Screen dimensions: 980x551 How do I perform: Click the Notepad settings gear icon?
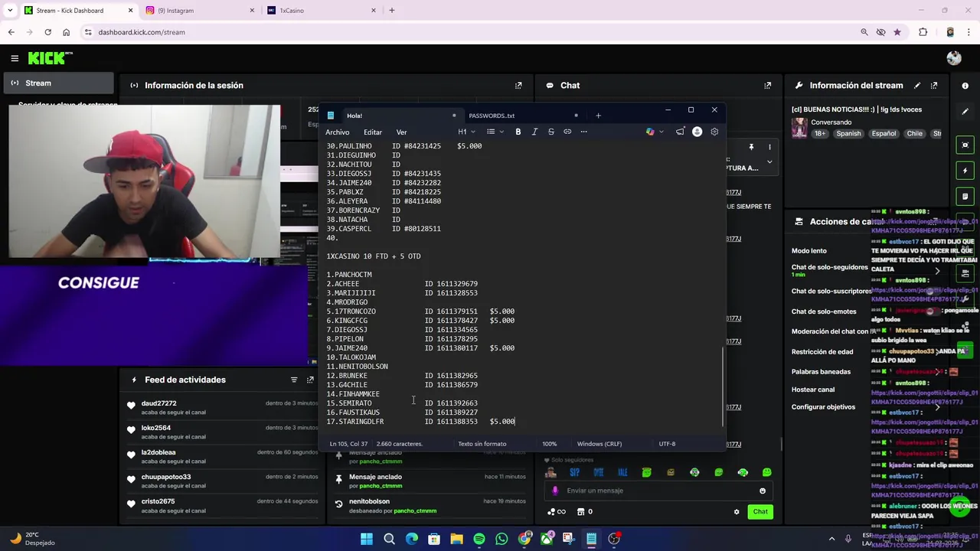coord(714,132)
